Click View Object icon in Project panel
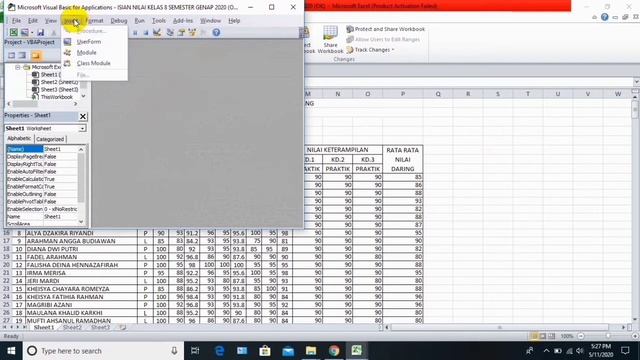The width and height of the screenshot is (640, 360). pos(22,56)
